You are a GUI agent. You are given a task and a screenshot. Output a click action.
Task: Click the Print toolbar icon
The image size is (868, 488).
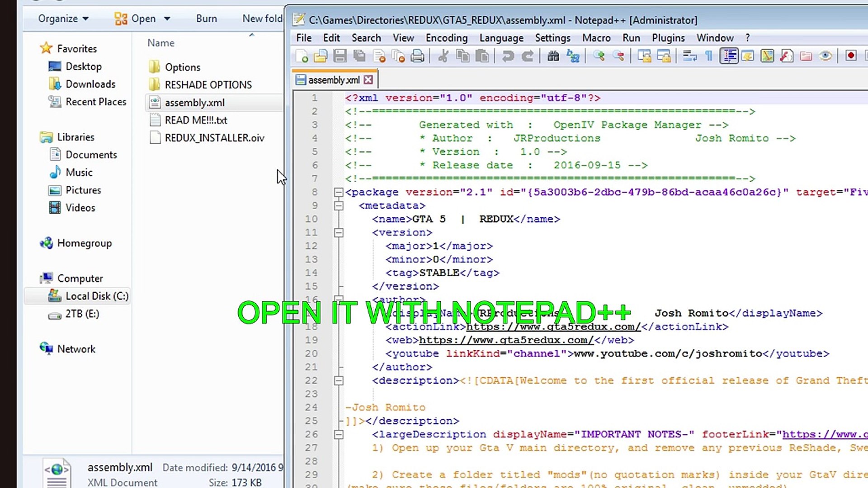418,56
